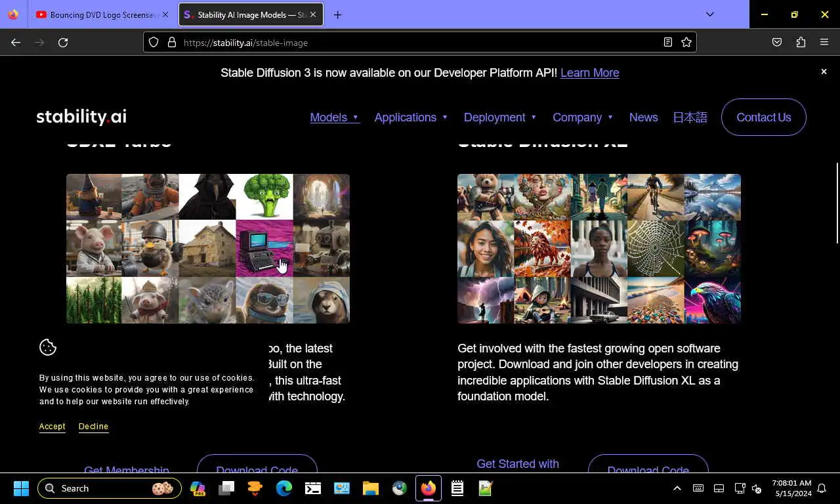Open the clock showing 7:08:01 AM

pyautogui.click(x=791, y=488)
